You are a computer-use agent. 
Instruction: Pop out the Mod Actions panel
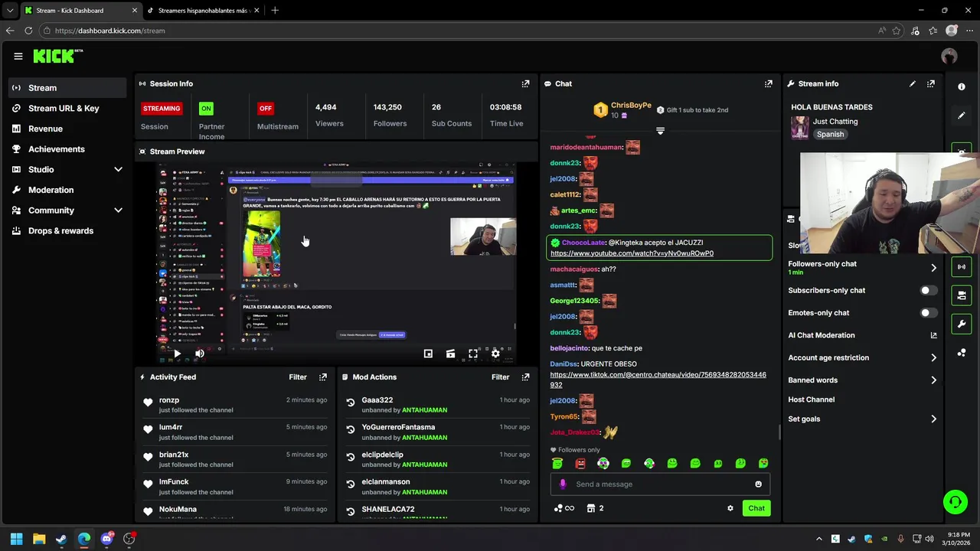coord(525,377)
